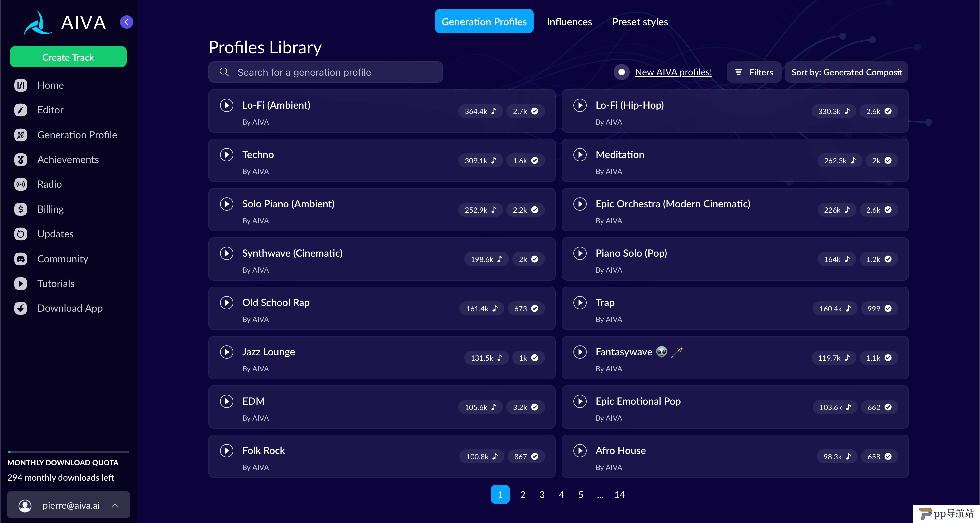Image resolution: width=980 pixels, height=523 pixels.
Task: Expand the pierre@aiva.ai account menu
Action: pyautogui.click(x=68, y=505)
